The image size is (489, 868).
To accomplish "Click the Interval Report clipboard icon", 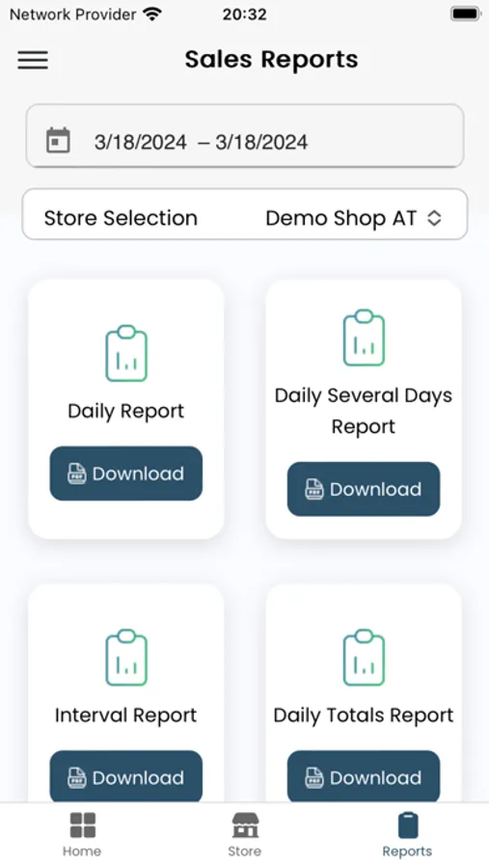I will 126,657.
